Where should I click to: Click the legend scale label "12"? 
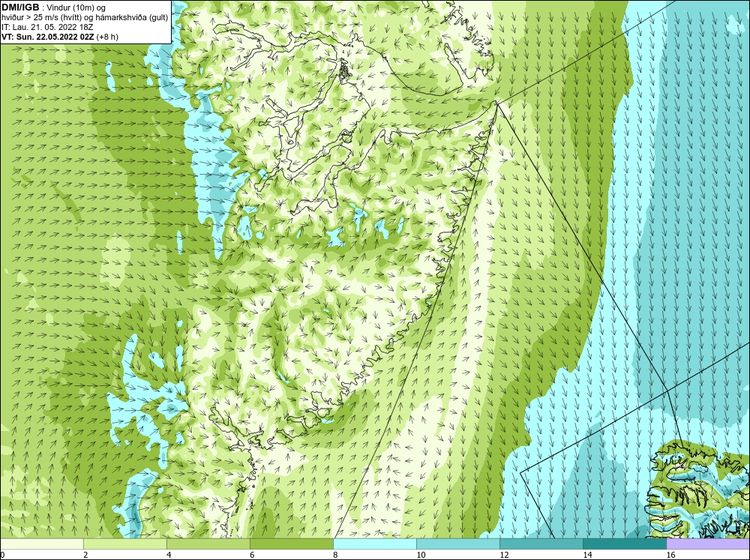[504, 555]
